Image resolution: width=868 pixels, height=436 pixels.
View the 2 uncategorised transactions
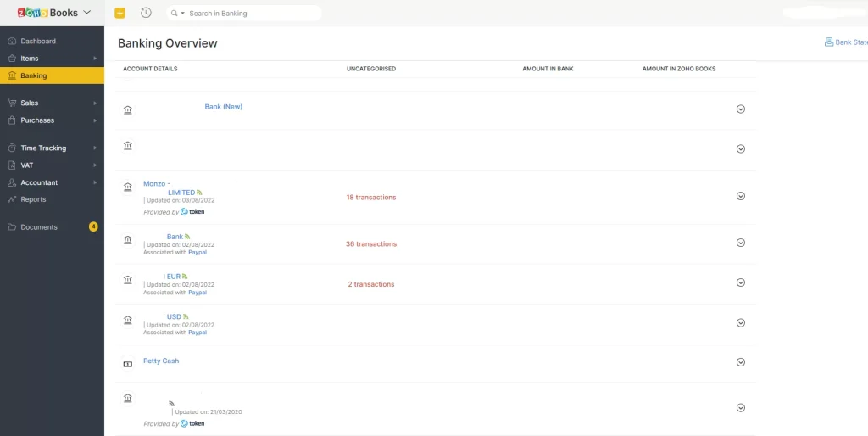pyautogui.click(x=371, y=284)
